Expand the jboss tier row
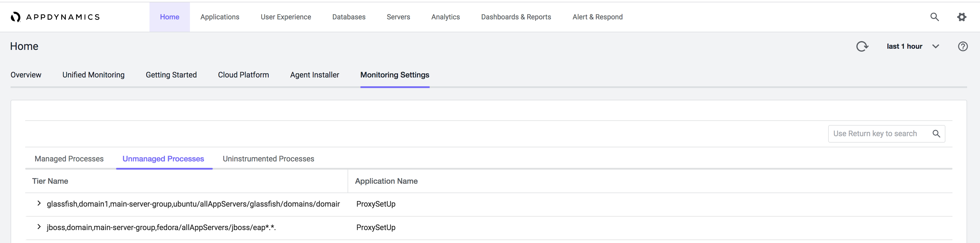This screenshot has width=980, height=243. point(39,227)
